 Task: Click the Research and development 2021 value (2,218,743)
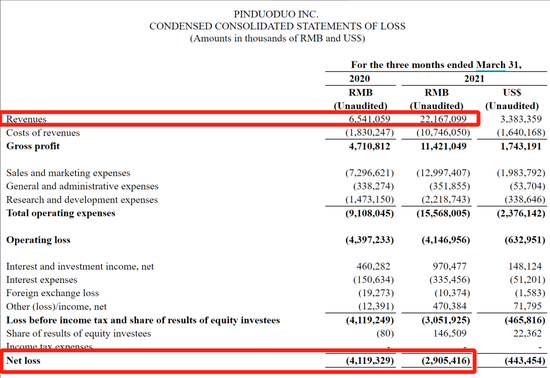445,200
